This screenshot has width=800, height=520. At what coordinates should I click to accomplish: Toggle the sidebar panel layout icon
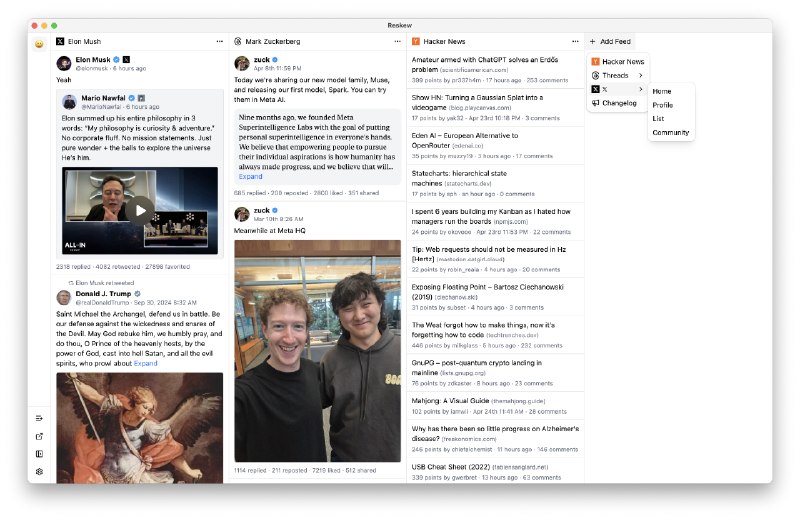coord(39,454)
